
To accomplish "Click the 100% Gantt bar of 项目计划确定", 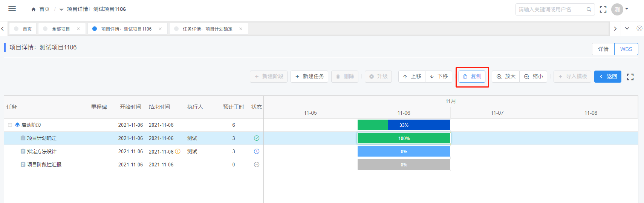I will point(404,138).
